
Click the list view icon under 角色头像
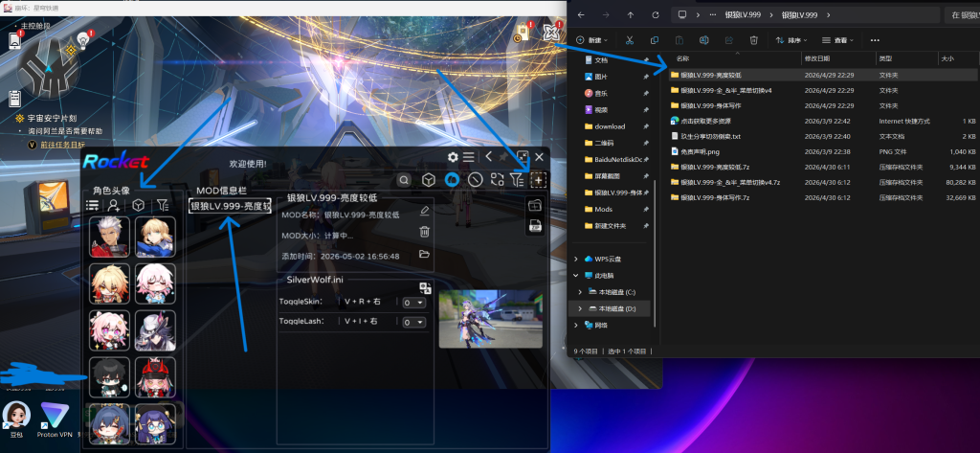[x=93, y=205]
